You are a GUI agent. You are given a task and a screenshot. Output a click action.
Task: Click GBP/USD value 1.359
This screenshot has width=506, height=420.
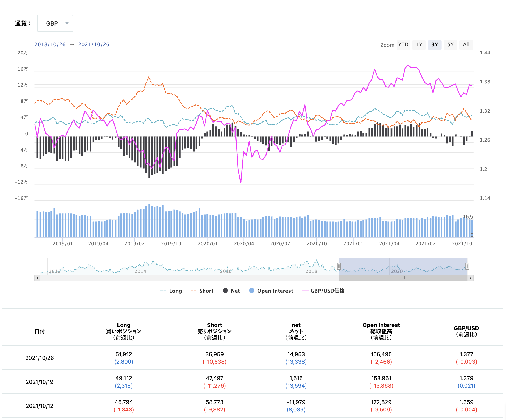[x=466, y=402]
